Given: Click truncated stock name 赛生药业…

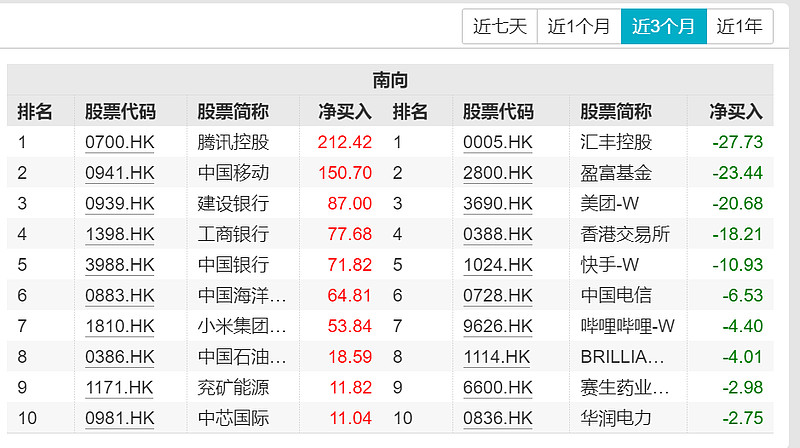Looking at the screenshot, I should (x=624, y=387).
